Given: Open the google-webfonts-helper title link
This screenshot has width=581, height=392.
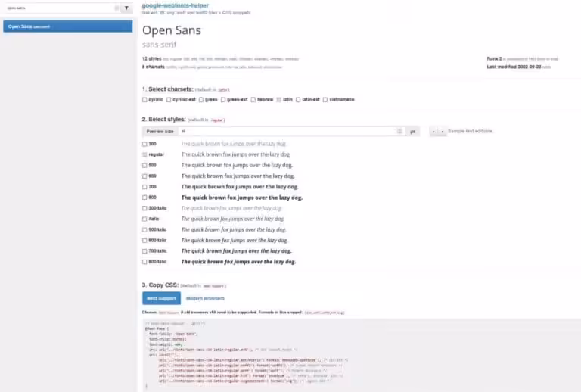Looking at the screenshot, I should click(x=176, y=5).
